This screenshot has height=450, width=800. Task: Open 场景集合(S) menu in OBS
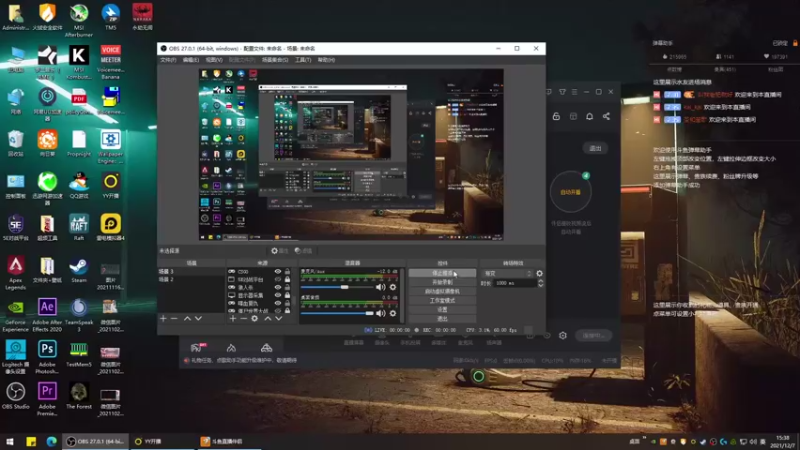pos(275,60)
